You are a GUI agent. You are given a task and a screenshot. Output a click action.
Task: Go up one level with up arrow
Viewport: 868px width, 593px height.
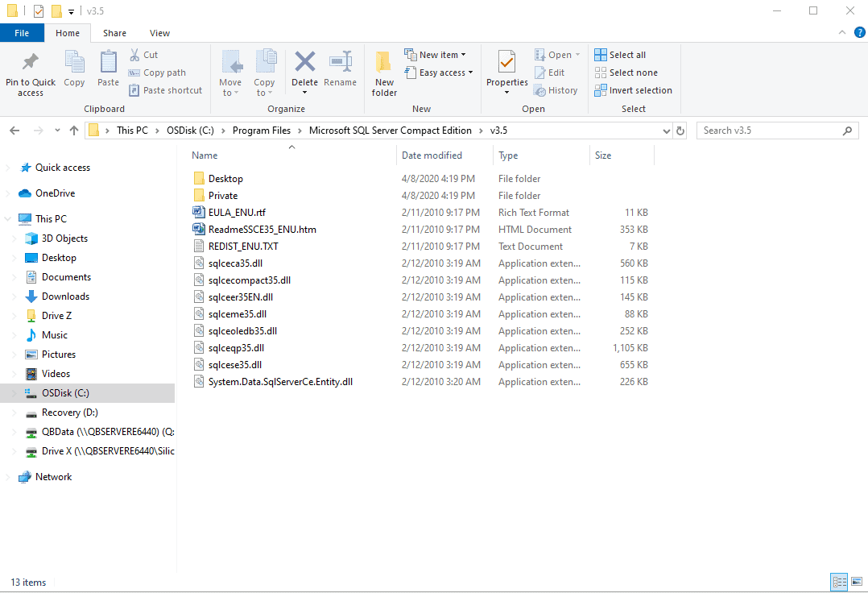73,131
